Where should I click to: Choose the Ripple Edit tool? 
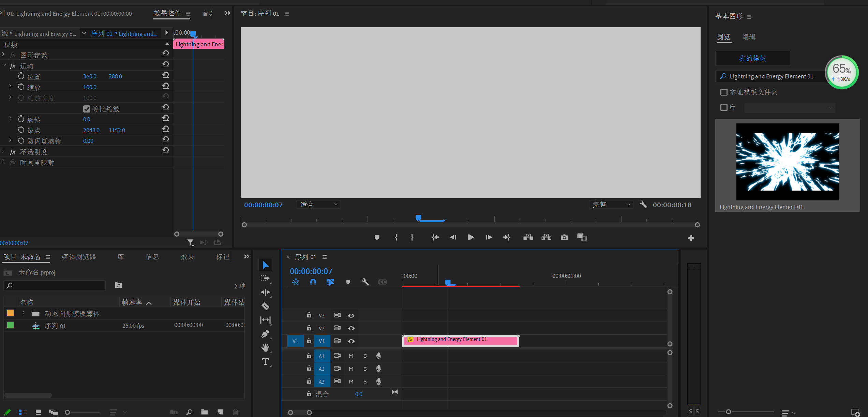coord(265,292)
